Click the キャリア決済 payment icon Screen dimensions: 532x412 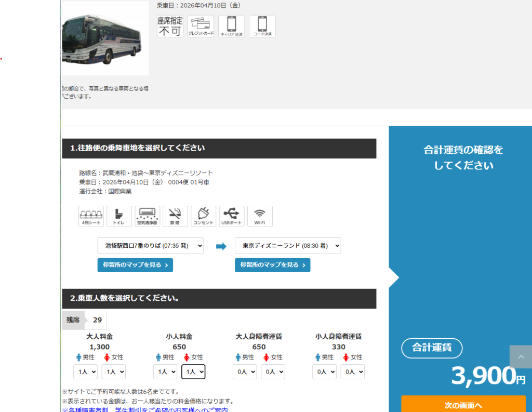[x=231, y=26]
